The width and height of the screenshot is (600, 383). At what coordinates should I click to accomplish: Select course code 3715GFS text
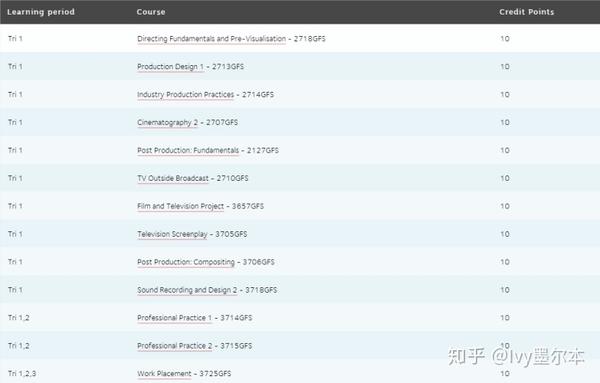[236, 346]
